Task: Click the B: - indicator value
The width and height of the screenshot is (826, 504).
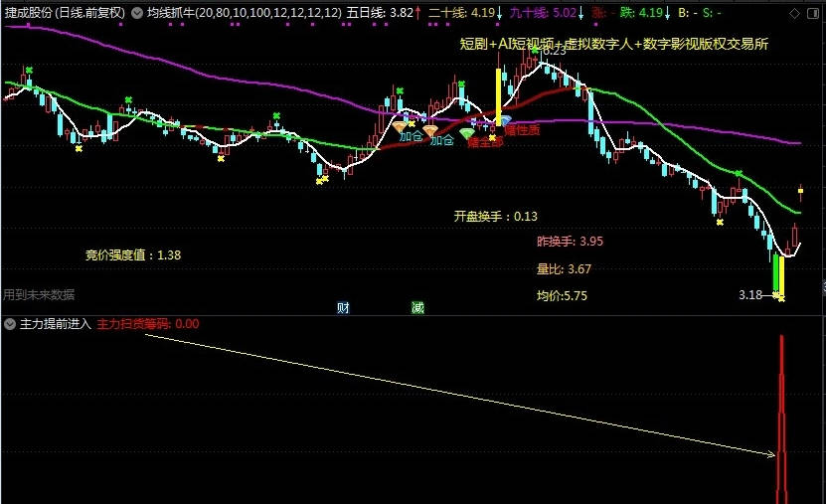Action: tap(687, 13)
